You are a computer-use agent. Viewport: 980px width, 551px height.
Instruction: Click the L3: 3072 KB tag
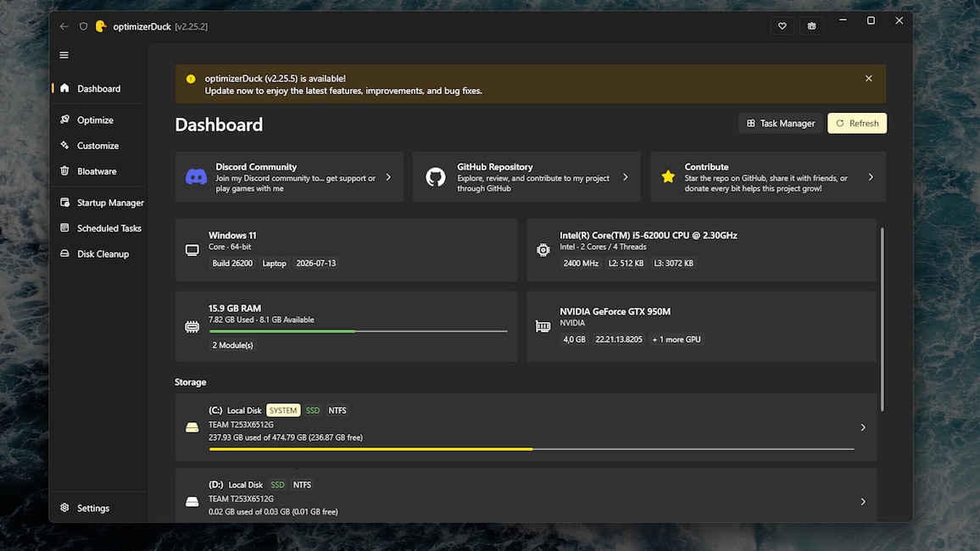tap(673, 263)
